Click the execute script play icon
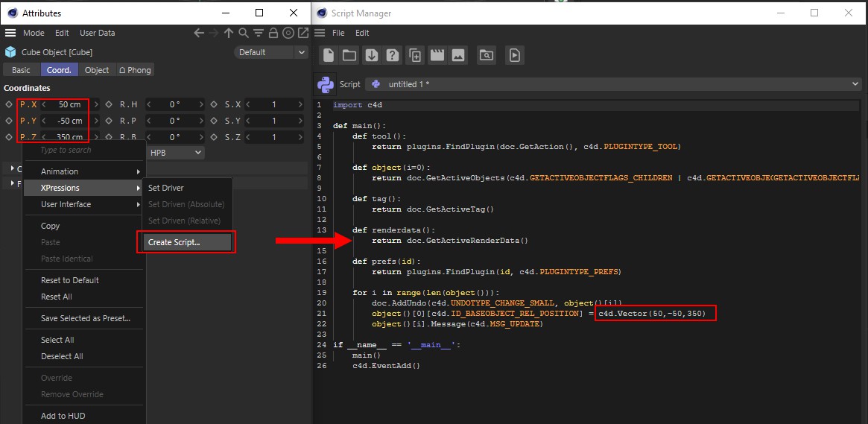868x424 pixels. coord(514,55)
